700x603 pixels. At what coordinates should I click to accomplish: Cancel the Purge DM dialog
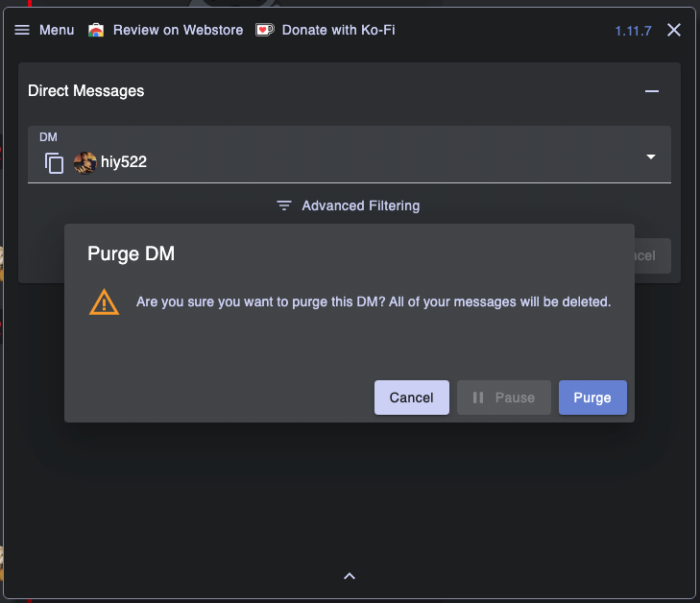[412, 398]
